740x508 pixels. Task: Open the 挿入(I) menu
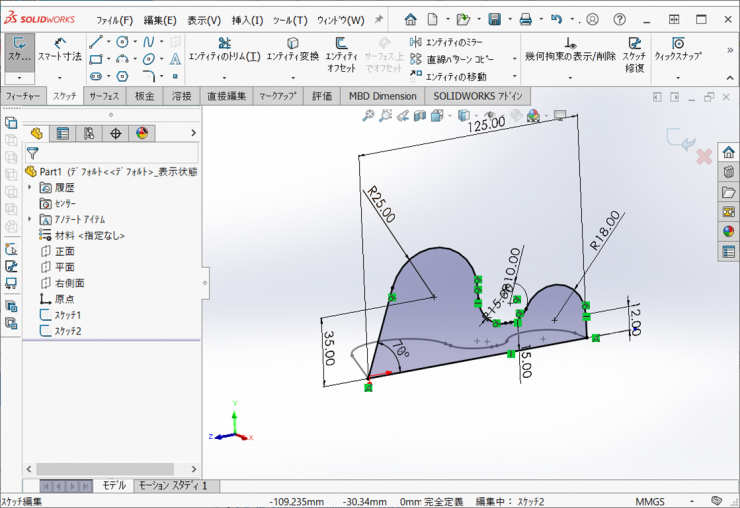click(x=247, y=20)
